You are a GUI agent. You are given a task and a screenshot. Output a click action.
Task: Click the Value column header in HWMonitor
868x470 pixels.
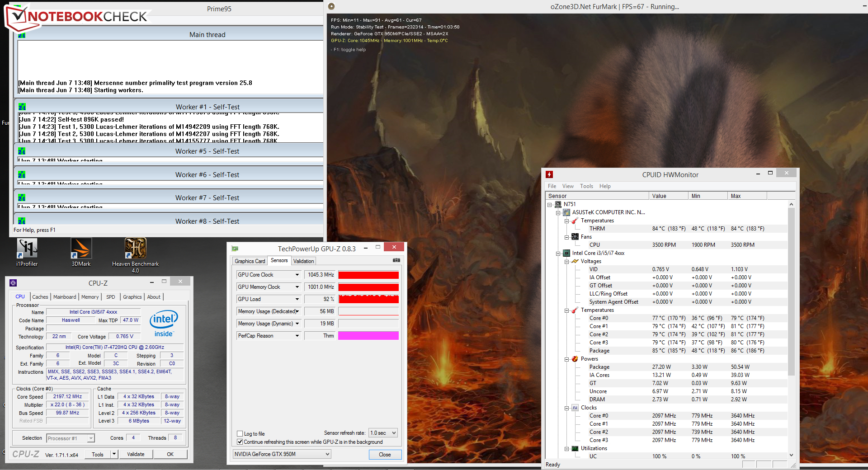coord(668,196)
